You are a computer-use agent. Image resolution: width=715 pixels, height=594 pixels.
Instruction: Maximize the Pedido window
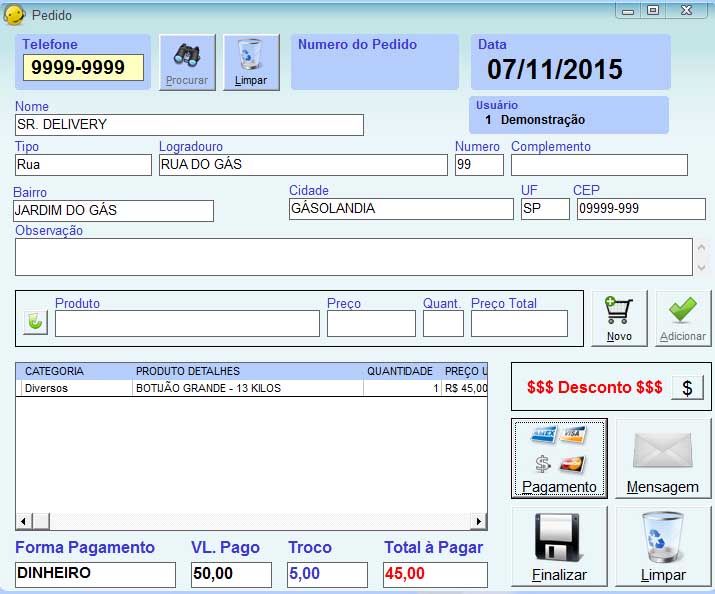[653, 11]
